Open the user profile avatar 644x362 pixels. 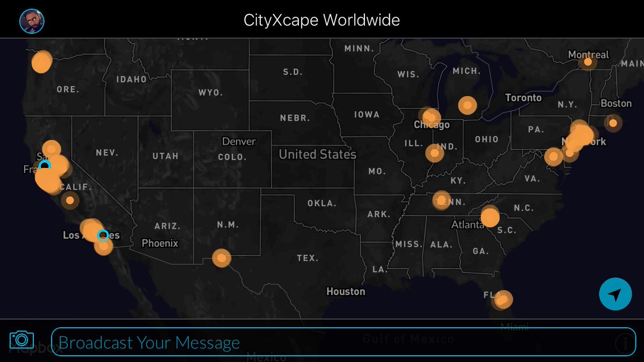32,21
